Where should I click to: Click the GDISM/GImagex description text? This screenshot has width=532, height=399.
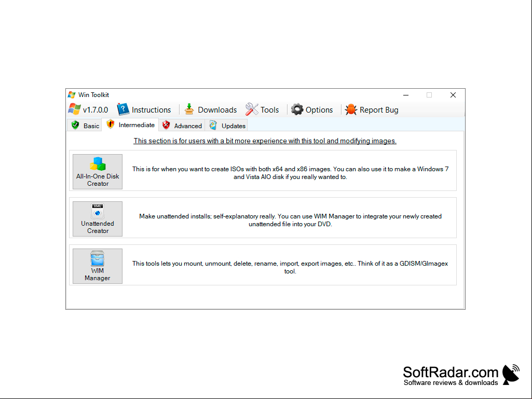point(290,267)
